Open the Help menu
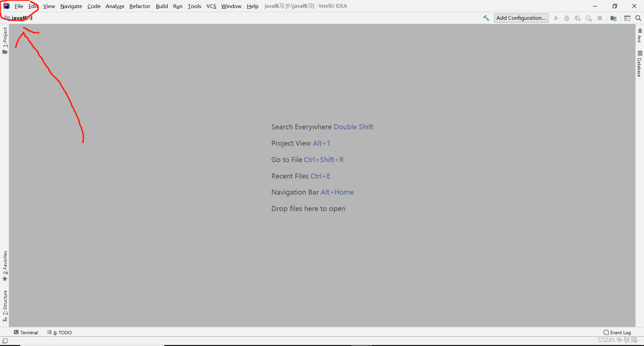Viewport: 644px width, 346px height. [x=253, y=6]
